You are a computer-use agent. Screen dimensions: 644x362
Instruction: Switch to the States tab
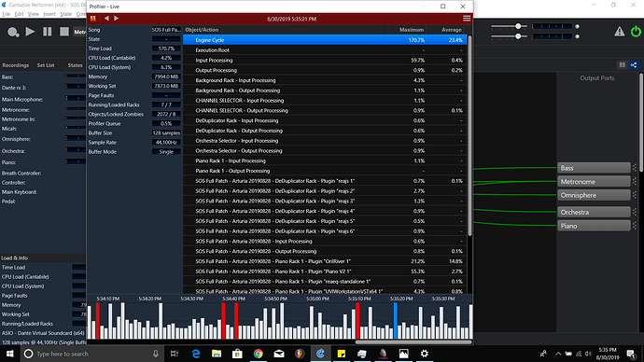tap(76, 65)
